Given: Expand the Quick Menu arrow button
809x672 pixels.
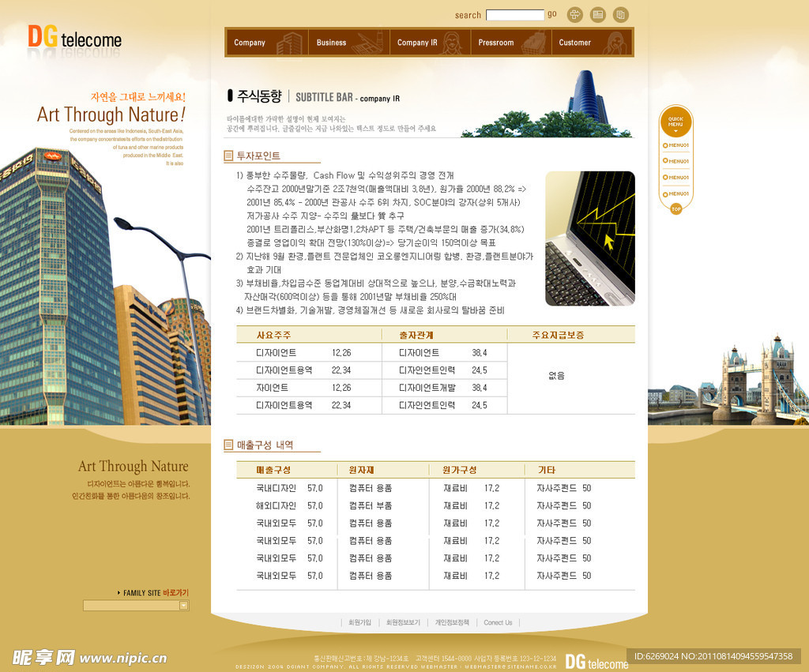Looking at the screenshot, I should point(675,131).
